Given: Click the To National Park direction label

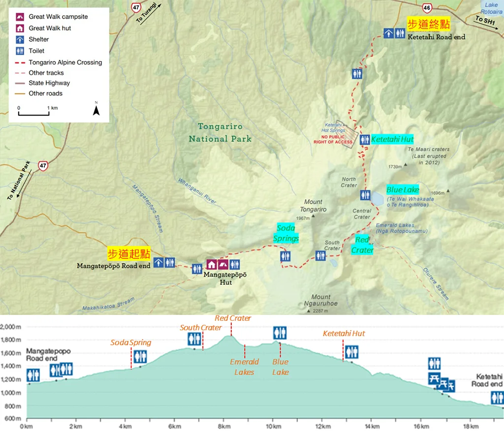Looking at the screenshot, I should click(19, 180).
